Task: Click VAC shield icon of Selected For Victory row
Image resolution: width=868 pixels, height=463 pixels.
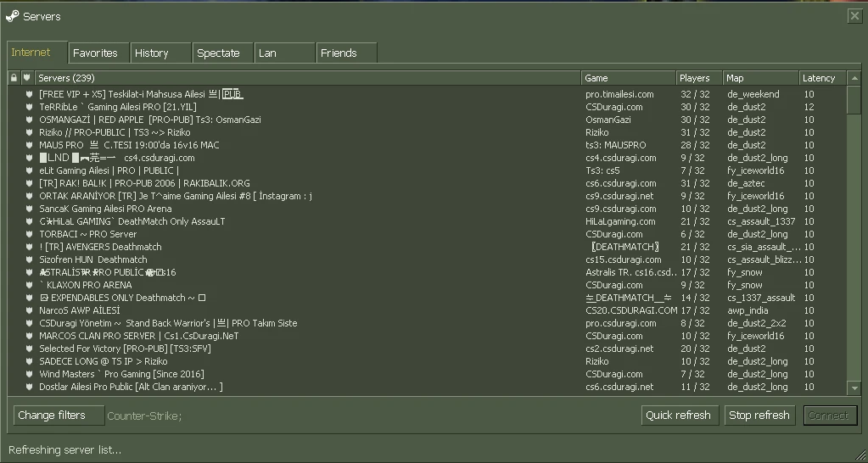Action: click(x=30, y=349)
